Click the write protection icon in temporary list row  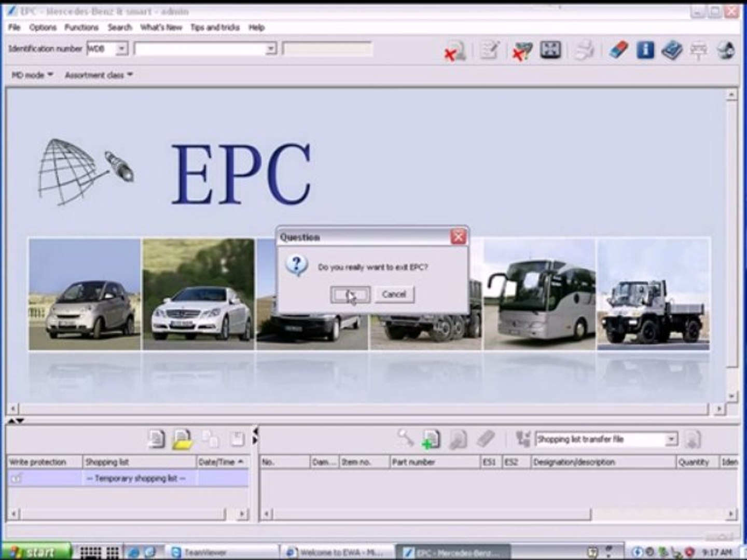click(17, 478)
